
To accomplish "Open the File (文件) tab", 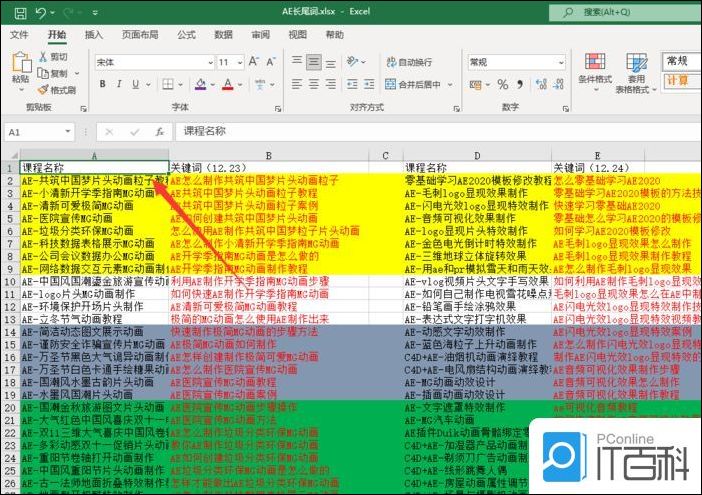I will click(19, 35).
